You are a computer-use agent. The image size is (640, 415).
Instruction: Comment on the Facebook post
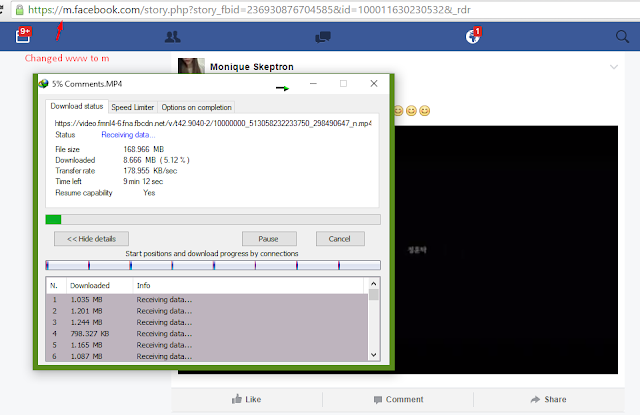coord(398,399)
